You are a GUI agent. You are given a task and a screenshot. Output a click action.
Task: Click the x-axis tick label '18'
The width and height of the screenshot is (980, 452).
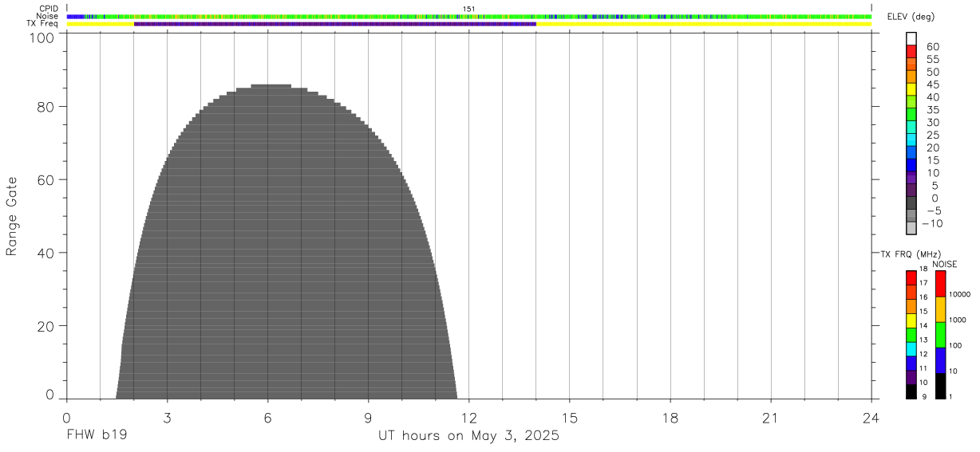[670, 417]
